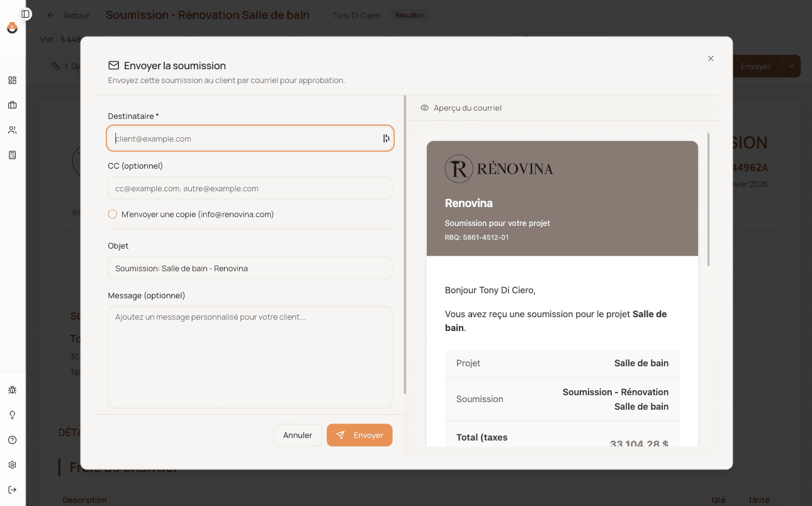The width and height of the screenshot is (812, 506).
Task: Open the calculator icon in sidebar
Action: click(12, 155)
